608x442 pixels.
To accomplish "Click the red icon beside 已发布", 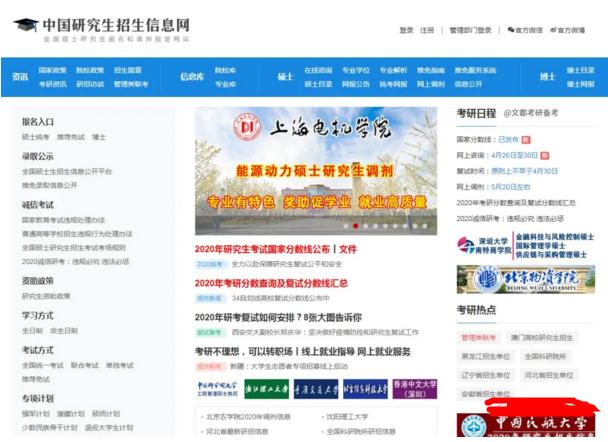I will [x=526, y=140].
